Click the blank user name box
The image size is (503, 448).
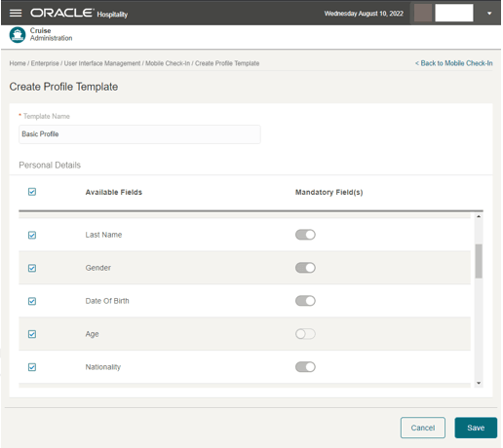pos(454,13)
